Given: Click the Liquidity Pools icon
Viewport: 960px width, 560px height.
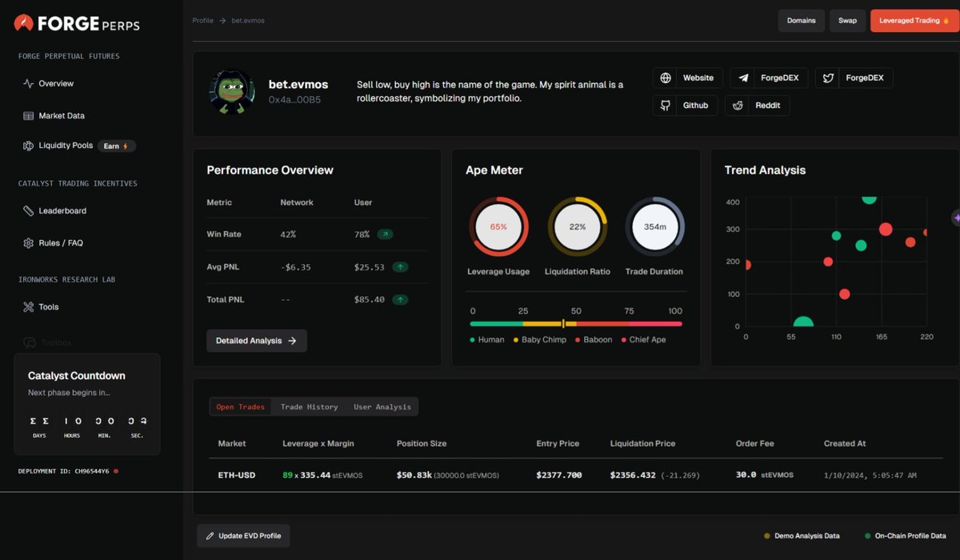Looking at the screenshot, I should [29, 146].
